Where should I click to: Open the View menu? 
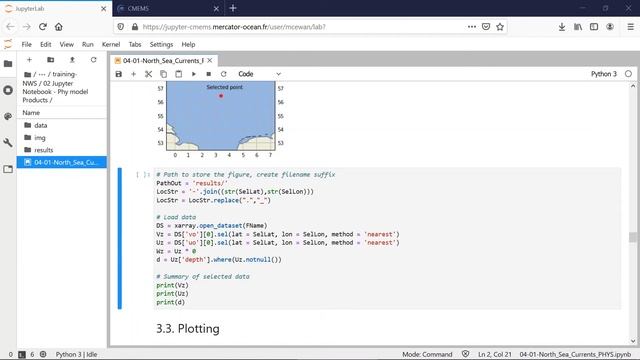[x=67, y=44]
